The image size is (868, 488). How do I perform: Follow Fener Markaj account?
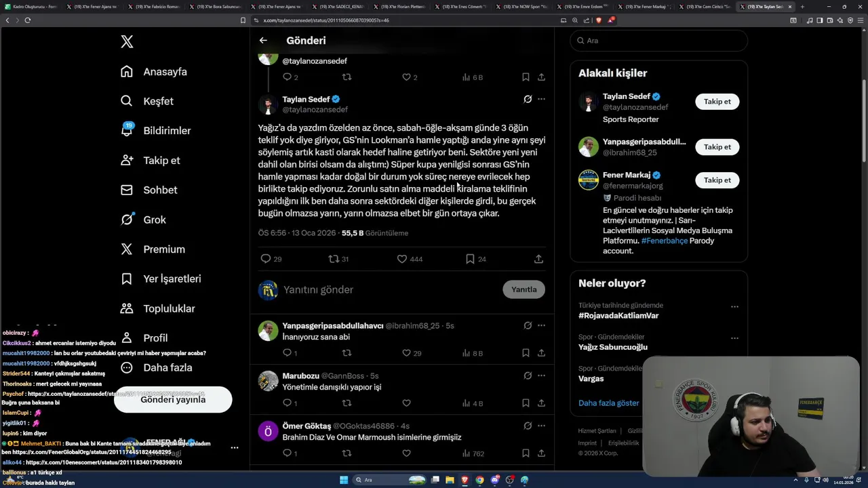pyautogui.click(x=717, y=180)
